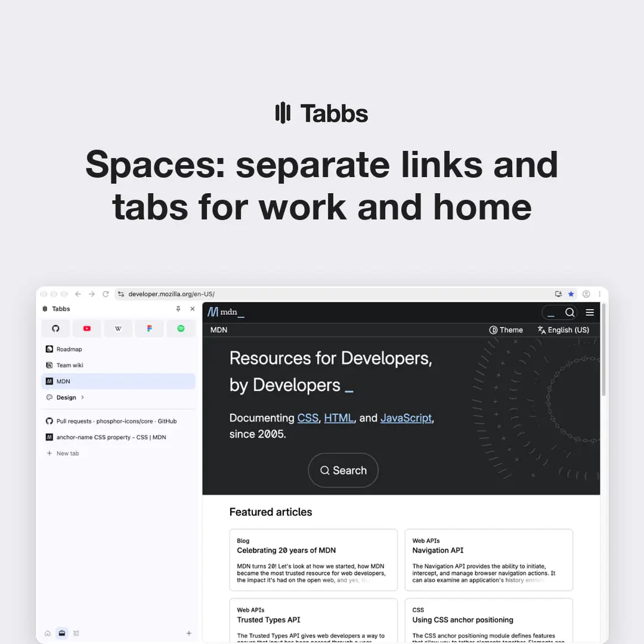The image size is (644, 644).
Task: Select the Work briefcase space
Action: tap(61, 633)
